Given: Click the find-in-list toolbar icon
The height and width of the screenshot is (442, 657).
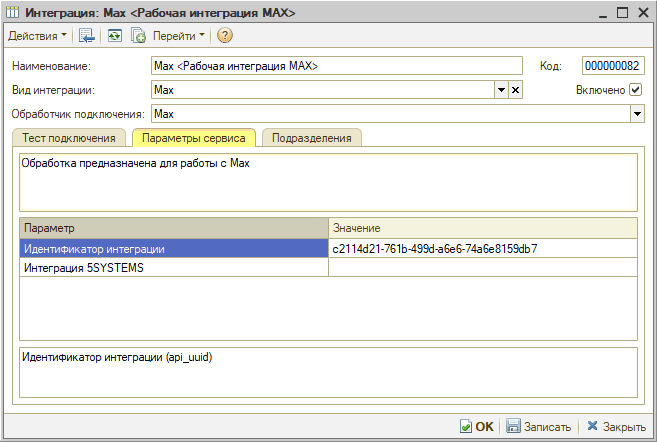Looking at the screenshot, I should pos(87,36).
